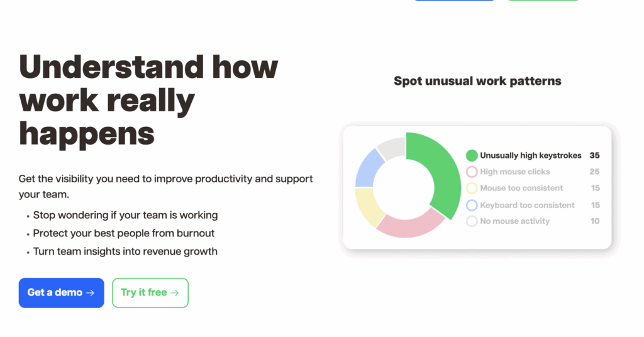Click the Spot unusual work patterns heading
Image resolution: width=644 pixels, height=337 pixels.
click(x=477, y=81)
